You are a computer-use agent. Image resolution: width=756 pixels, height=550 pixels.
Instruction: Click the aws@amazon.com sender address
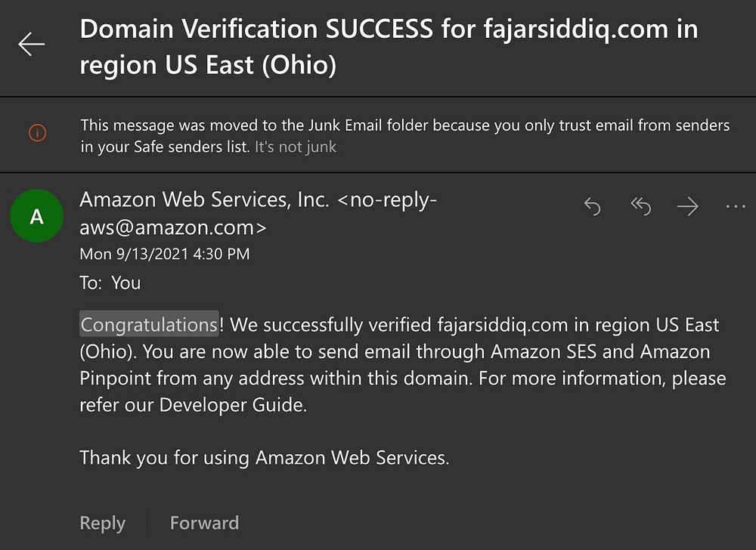coord(172,228)
